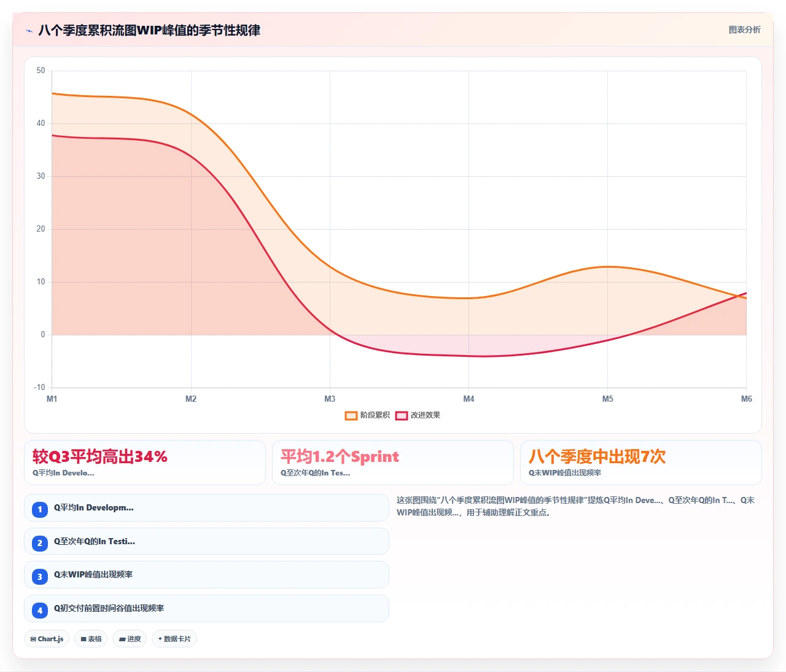Open list item 1 Q平均In Developm...

click(206, 508)
